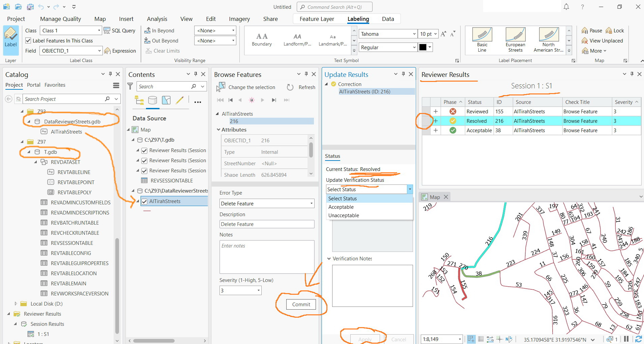644x344 pixels.
Task: Open the SQL Query tool
Action: 120,30
